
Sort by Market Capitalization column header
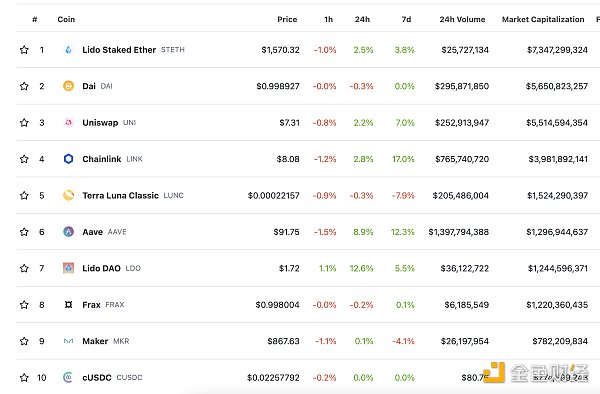click(543, 19)
